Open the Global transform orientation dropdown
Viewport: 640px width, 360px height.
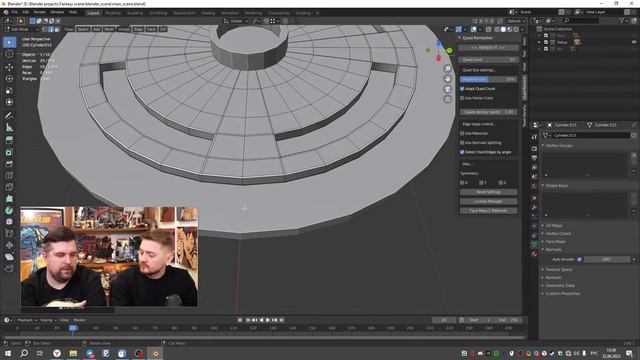[x=236, y=21]
